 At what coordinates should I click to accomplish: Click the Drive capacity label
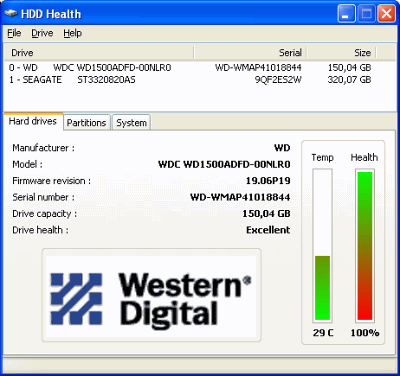44,214
